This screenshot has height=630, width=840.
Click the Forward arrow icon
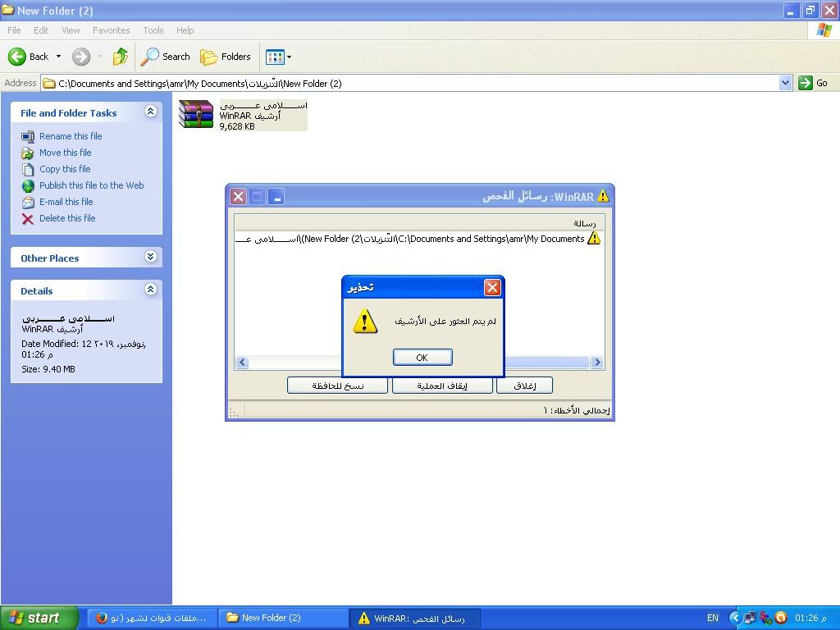tap(81, 57)
